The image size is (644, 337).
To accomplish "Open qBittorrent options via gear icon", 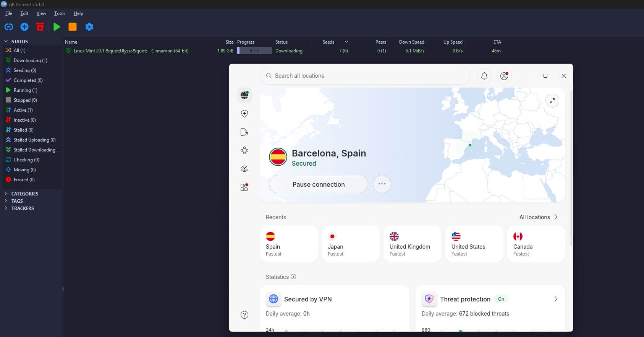I will coord(89,27).
